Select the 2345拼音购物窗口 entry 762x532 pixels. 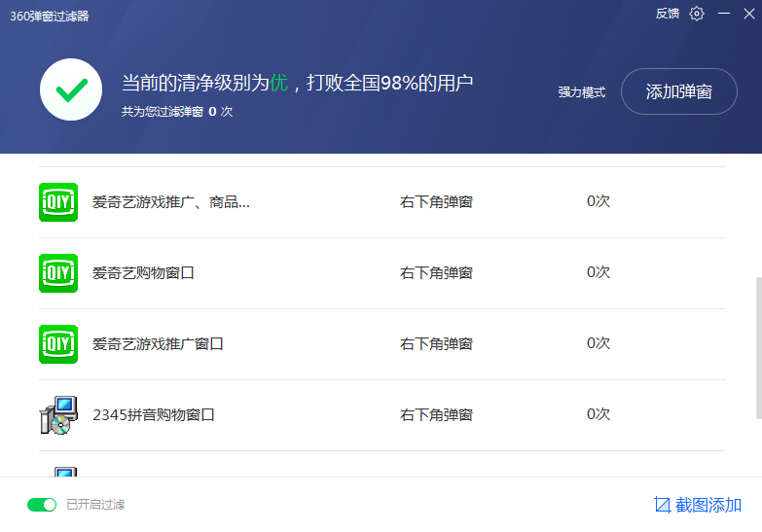click(x=381, y=415)
